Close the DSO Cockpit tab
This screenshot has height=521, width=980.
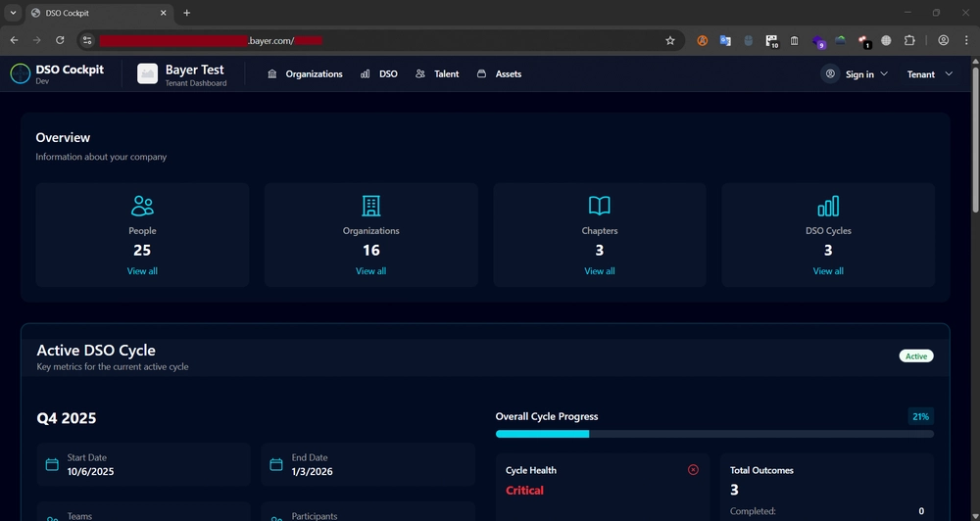164,13
